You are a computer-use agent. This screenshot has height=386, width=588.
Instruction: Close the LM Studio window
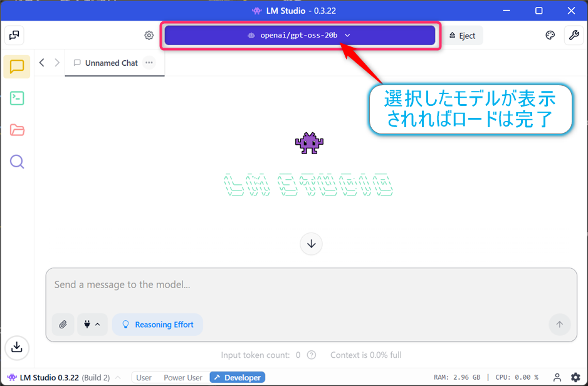(x=571, y=11)
